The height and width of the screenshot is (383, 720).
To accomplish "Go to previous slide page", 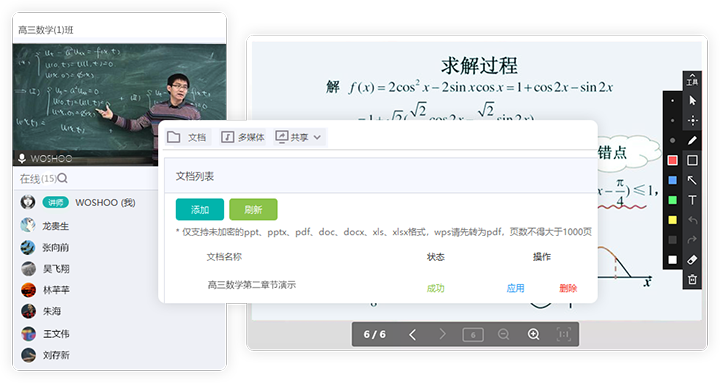I will click(412, 334).
